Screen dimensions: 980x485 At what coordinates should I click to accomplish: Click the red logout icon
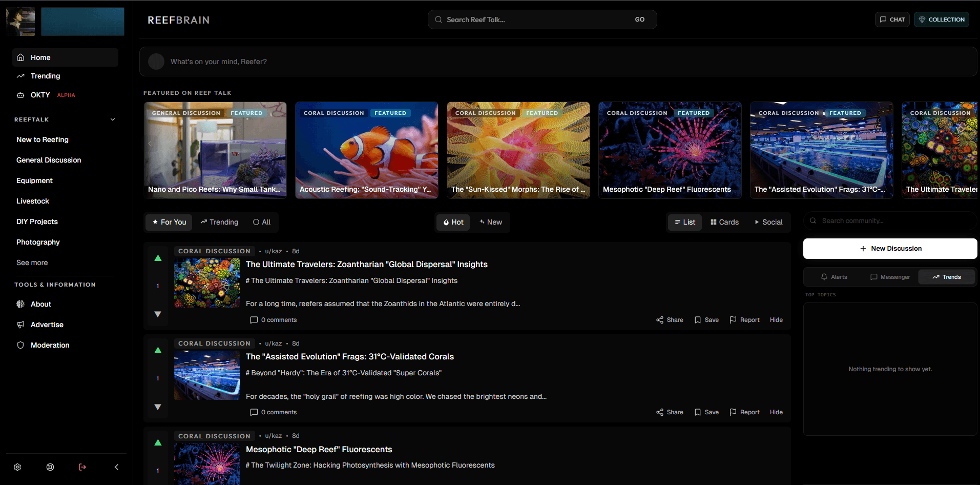tap(82, 467)
